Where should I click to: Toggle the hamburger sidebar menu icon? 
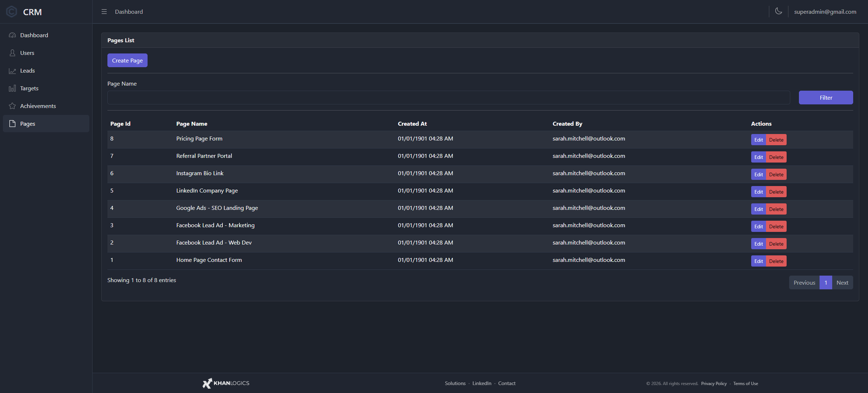(104, 12)
